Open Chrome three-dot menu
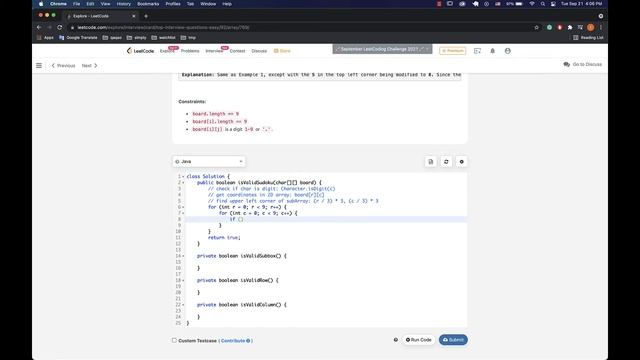 tap(601, 27)
